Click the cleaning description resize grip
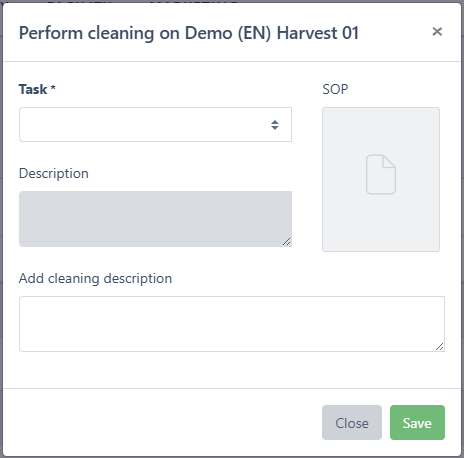 click(440, 347)
